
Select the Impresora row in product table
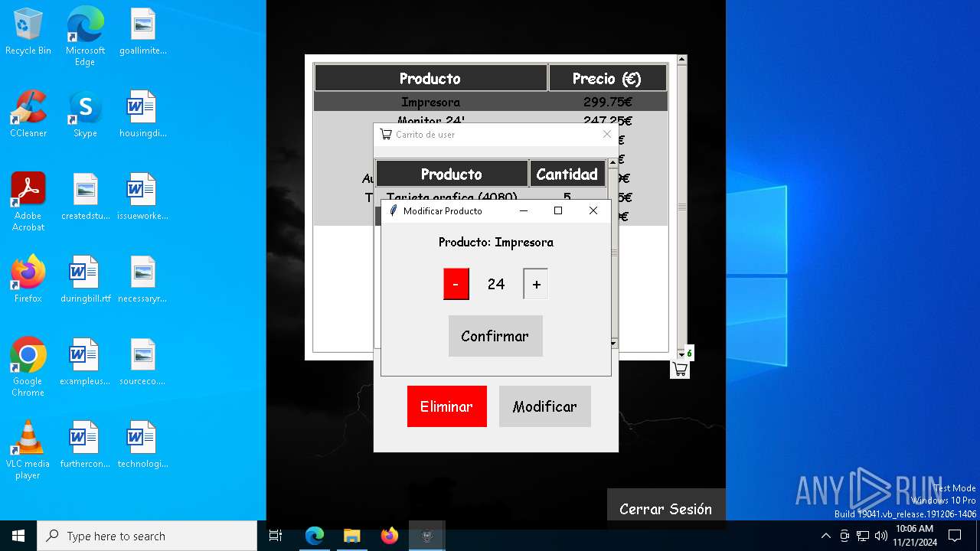[491, 102]
